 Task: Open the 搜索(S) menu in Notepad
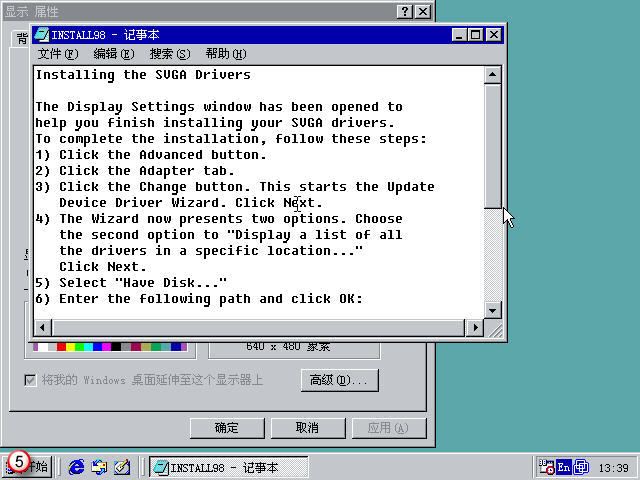click(169, 54)
